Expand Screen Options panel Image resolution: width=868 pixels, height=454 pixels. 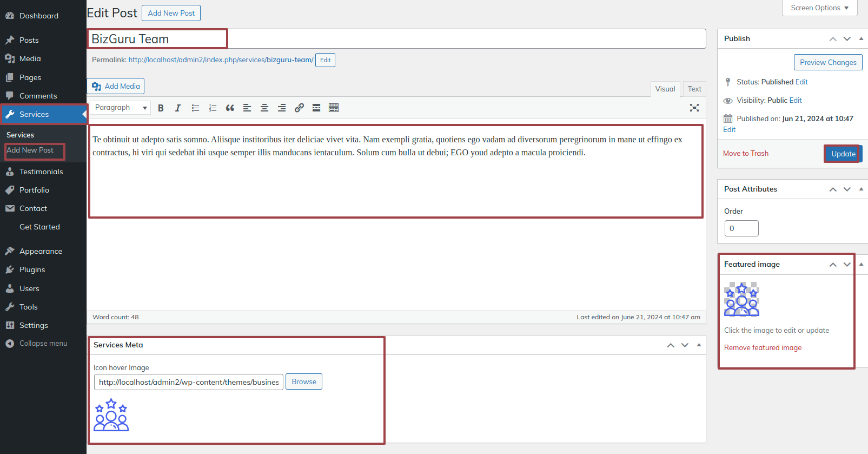pyautogui.click(x=819, y=8)
